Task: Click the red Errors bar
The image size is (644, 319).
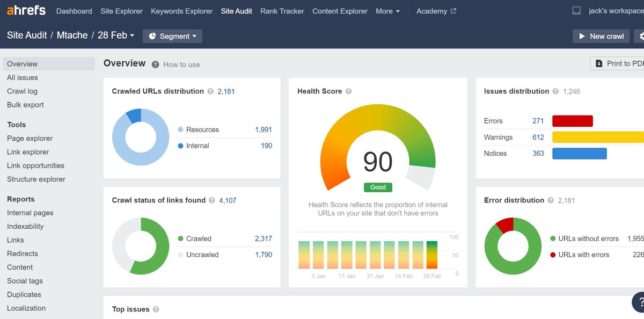Action: (x=572, y=121)
